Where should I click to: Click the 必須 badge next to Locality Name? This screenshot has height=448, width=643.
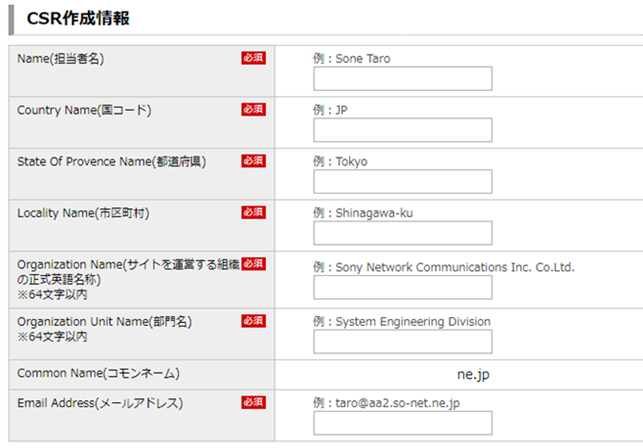tap(253, 212)
